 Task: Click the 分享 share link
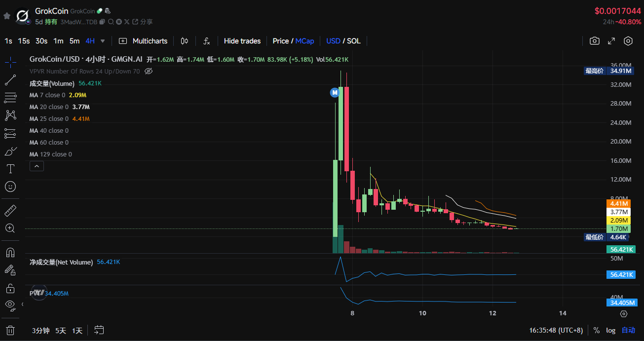tap(146, 22)
